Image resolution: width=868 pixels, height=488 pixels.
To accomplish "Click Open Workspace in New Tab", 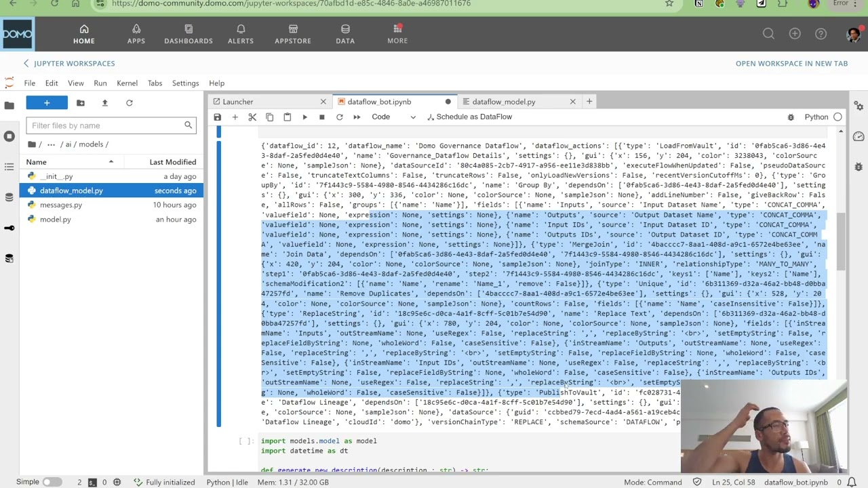I will click(x=791, y=63).
